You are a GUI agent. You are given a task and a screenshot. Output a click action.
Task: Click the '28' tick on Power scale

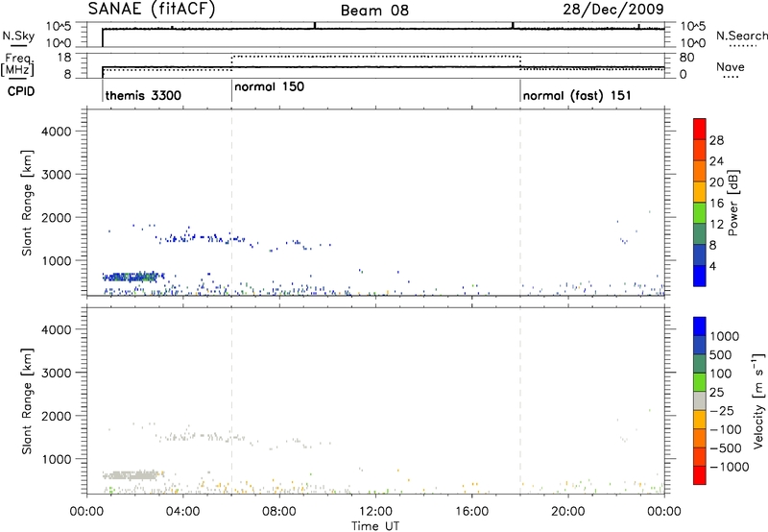click(716, 140)
